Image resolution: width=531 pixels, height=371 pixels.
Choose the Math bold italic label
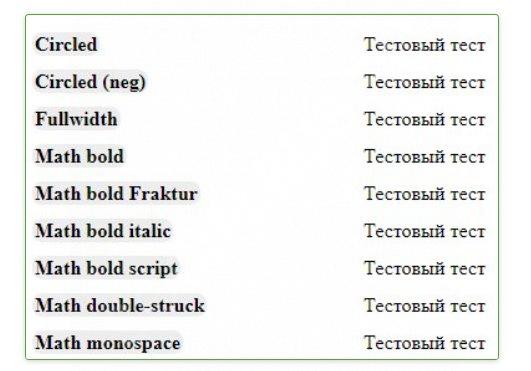click(x=103, y=231)
